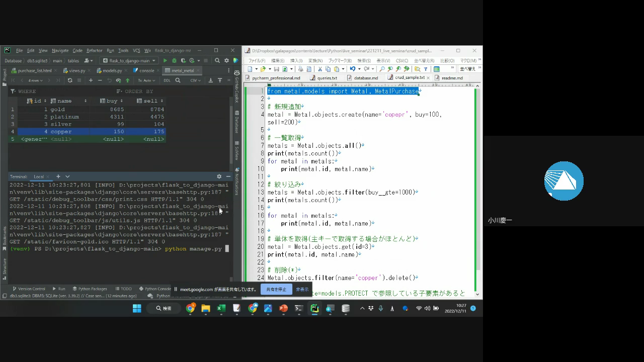Screen dimensions: 644x362
Task: Open terminal settings gear icon
Action: 219,176
